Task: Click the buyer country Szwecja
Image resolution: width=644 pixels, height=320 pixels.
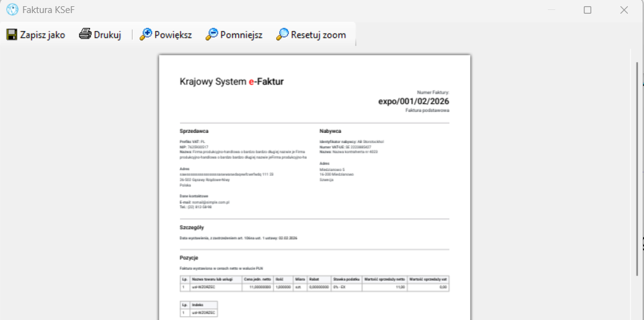Action: click(326, 180)
